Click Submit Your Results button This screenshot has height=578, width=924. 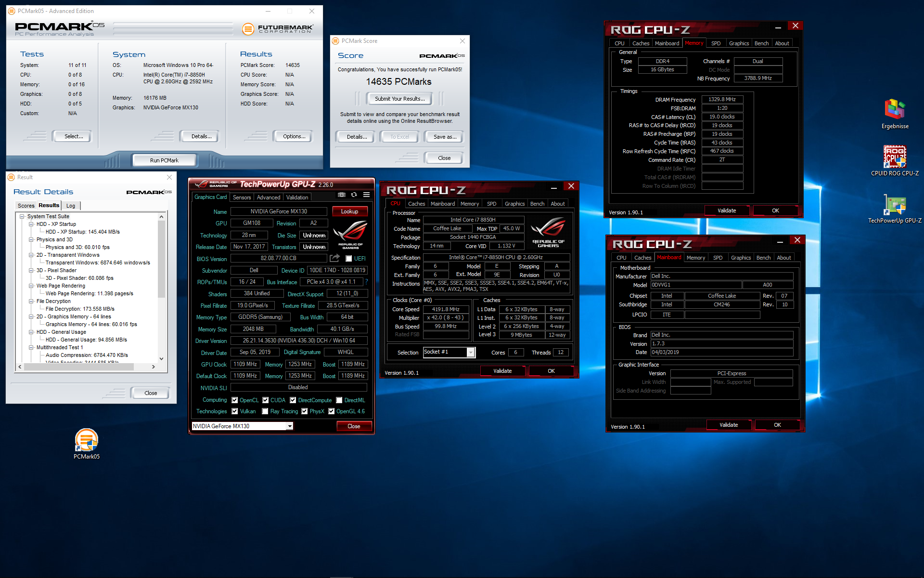pos(400,99)
